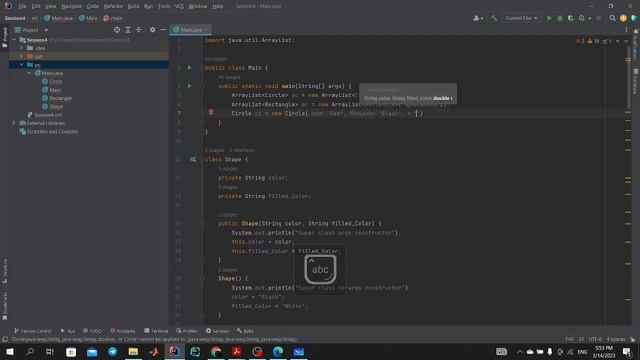Expand External Libraries node
The width and height of the screenshot is (640, 360).
click(14, 123)
